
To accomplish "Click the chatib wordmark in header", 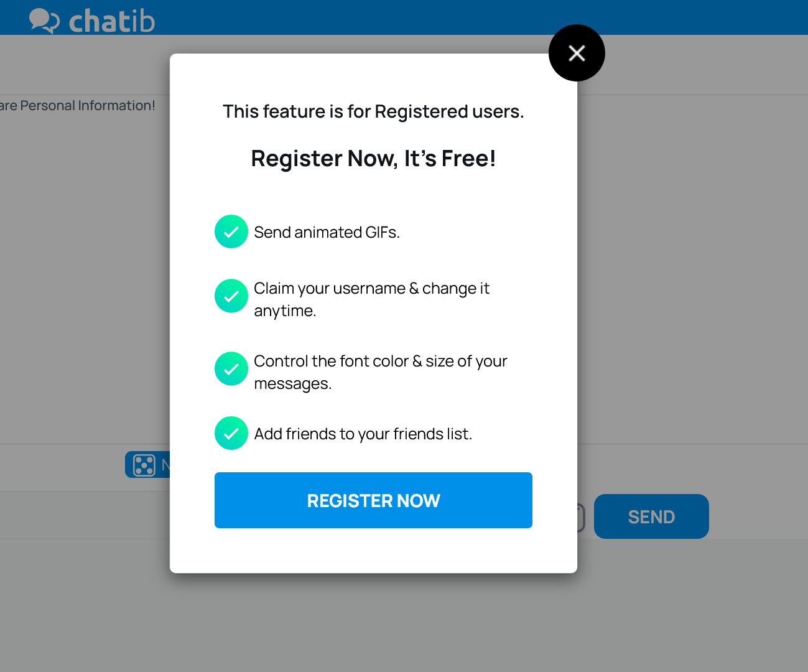I will point(112,22).
